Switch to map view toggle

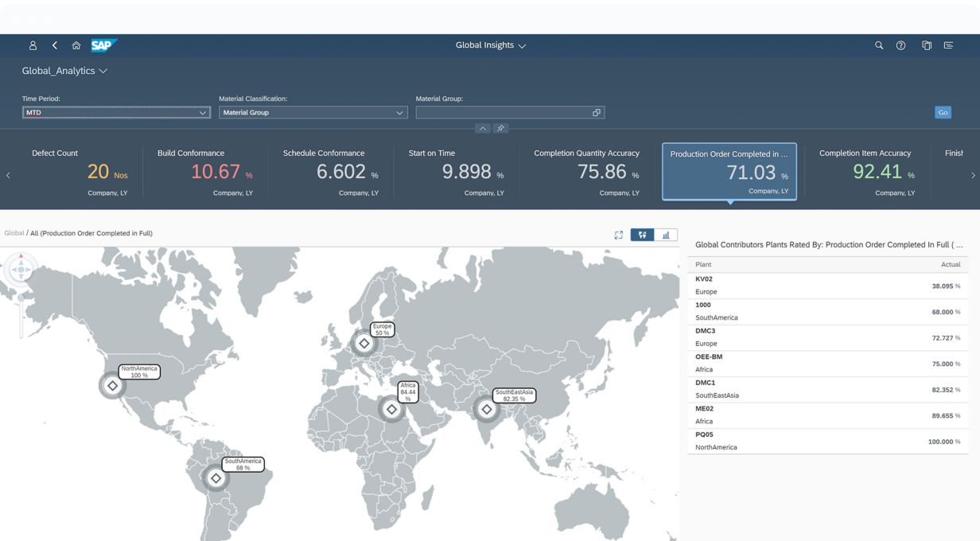tap(642, 235)
